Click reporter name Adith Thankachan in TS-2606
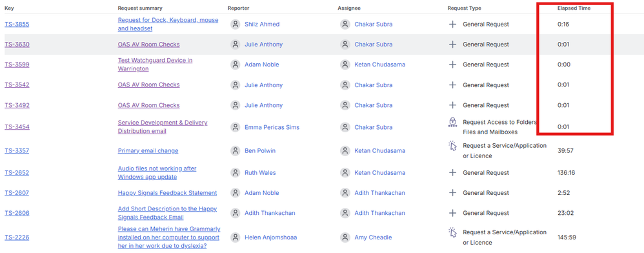This screenshot has height=253, width=644. 270,213
